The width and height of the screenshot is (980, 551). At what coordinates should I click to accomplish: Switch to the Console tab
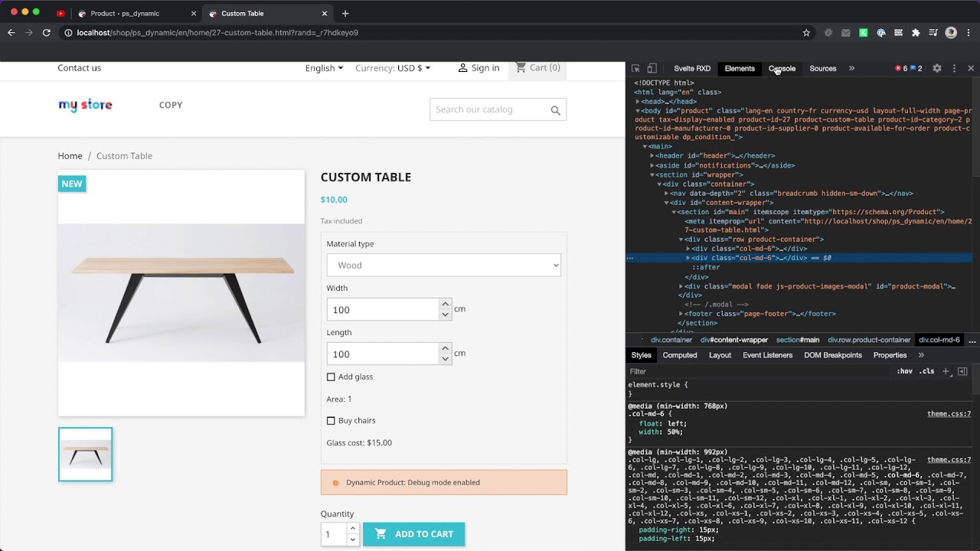click(782, 68)
